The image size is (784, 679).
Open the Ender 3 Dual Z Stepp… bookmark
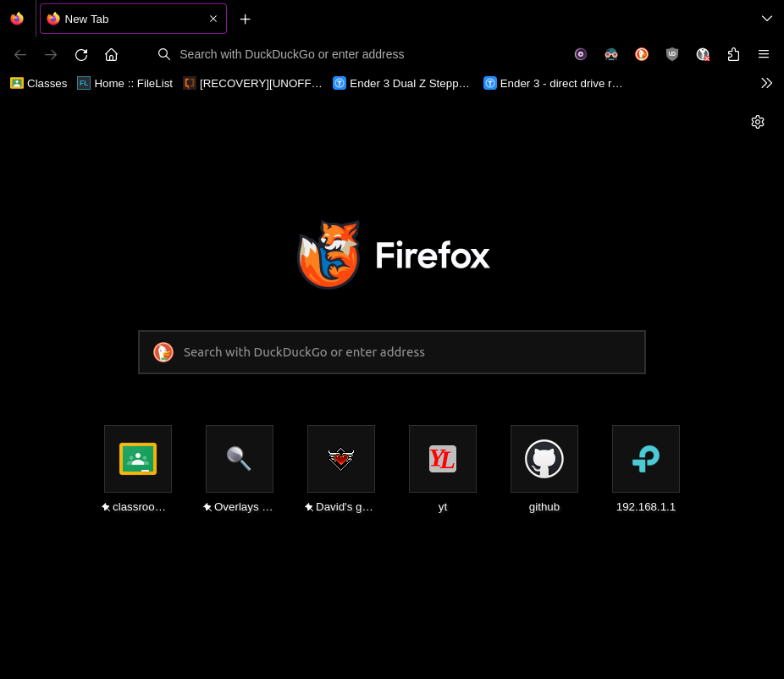click(401, 84)
